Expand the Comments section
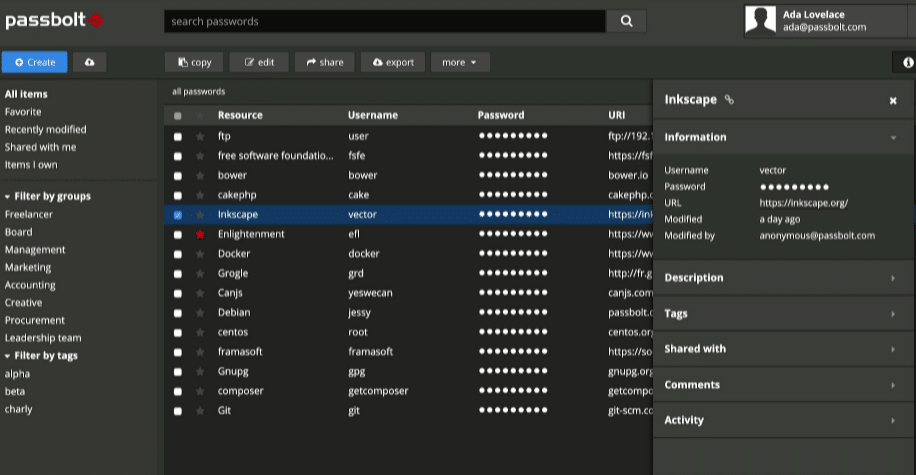916x475 pixels. [782, 385]
